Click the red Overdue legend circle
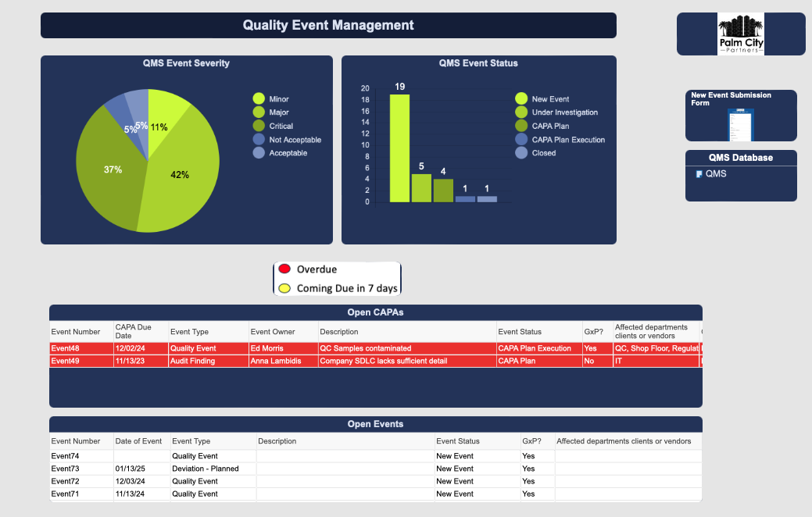Screen dimensions: 812x517 coord(284,269)
